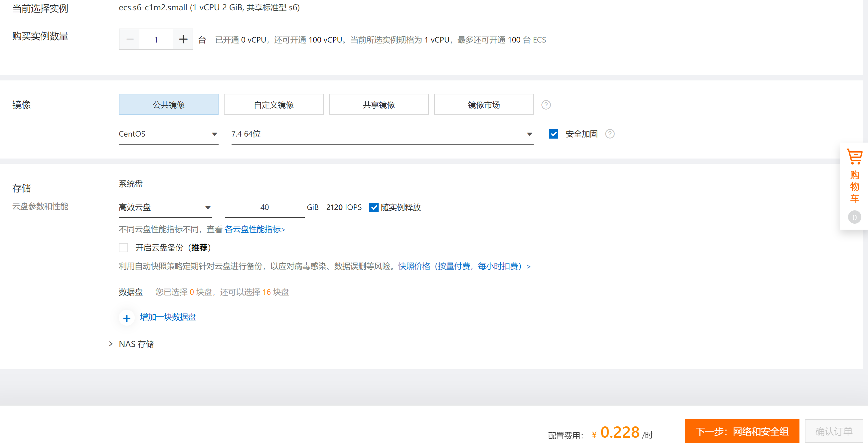Open the 7.4 64位 version dropdown
The height and width of the screenshot is (446, 868).
click(x=382, y=134)
